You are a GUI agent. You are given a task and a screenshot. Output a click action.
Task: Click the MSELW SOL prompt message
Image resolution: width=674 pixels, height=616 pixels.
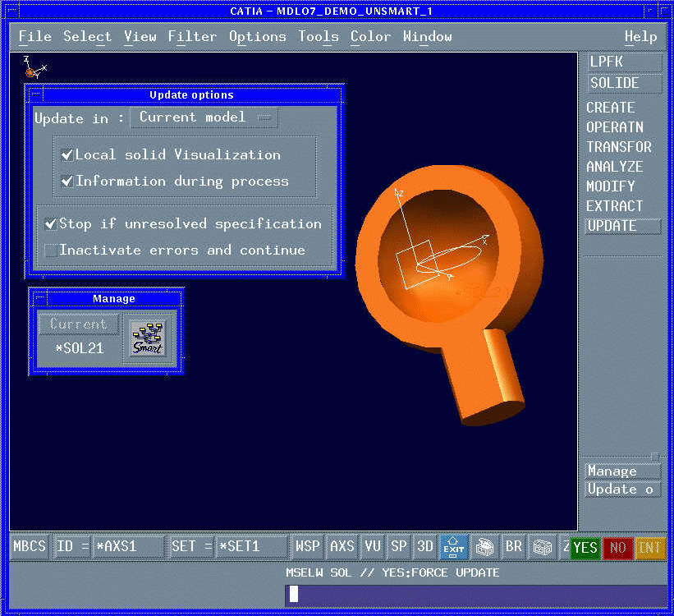click(x=392, y=572)
